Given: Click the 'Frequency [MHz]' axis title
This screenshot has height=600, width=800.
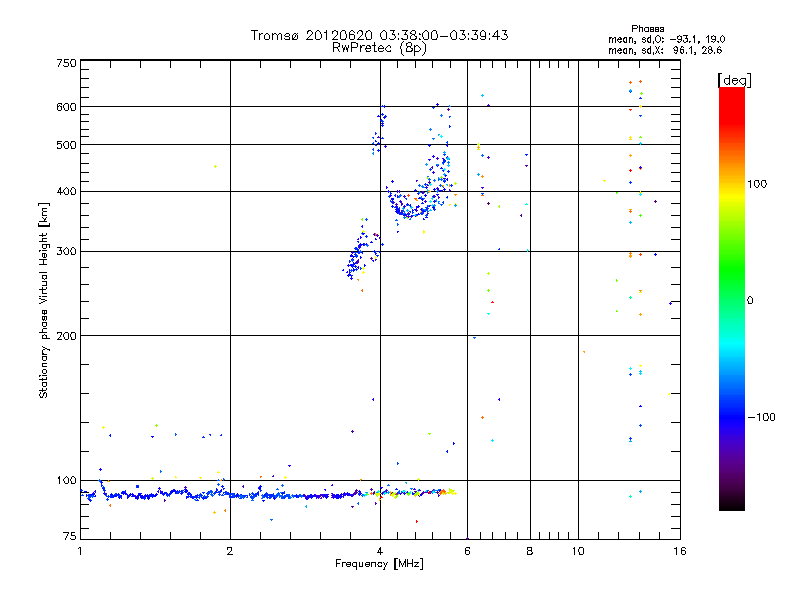Looking at the screenshot, I should click(x=379, y=564).
